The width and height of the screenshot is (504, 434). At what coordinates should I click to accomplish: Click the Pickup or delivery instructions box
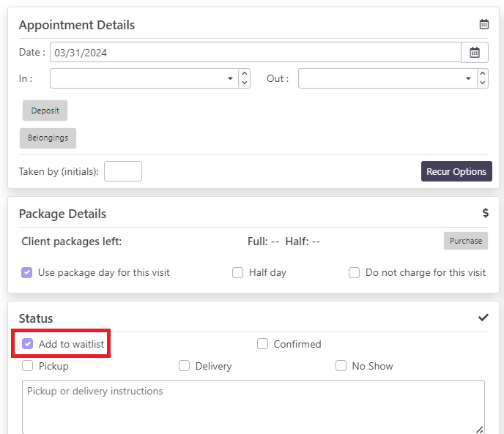253,407
